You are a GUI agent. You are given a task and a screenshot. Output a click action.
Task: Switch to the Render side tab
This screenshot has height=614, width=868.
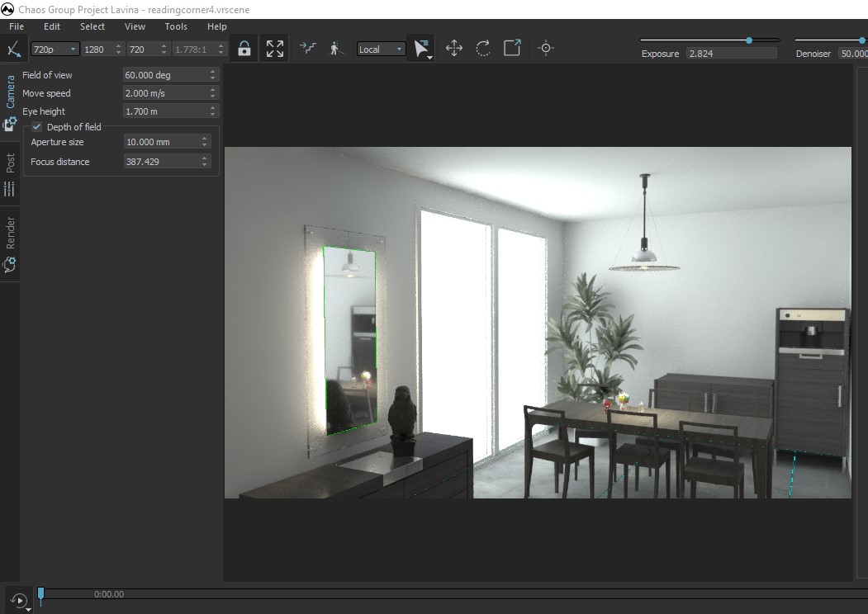11,234
